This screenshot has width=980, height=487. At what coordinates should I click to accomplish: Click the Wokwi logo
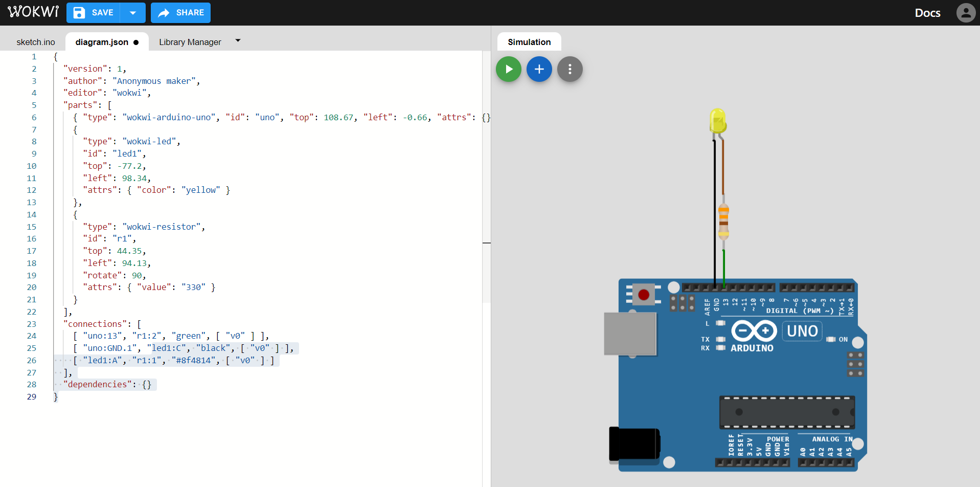point(33,12)
